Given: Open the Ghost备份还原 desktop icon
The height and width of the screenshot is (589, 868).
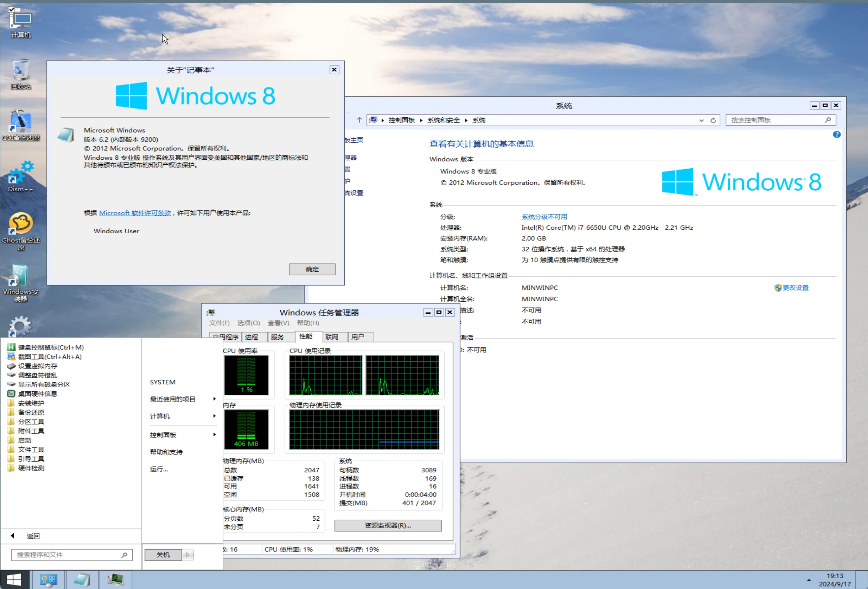Looking at the screenshot, I should tap(21, 232).
